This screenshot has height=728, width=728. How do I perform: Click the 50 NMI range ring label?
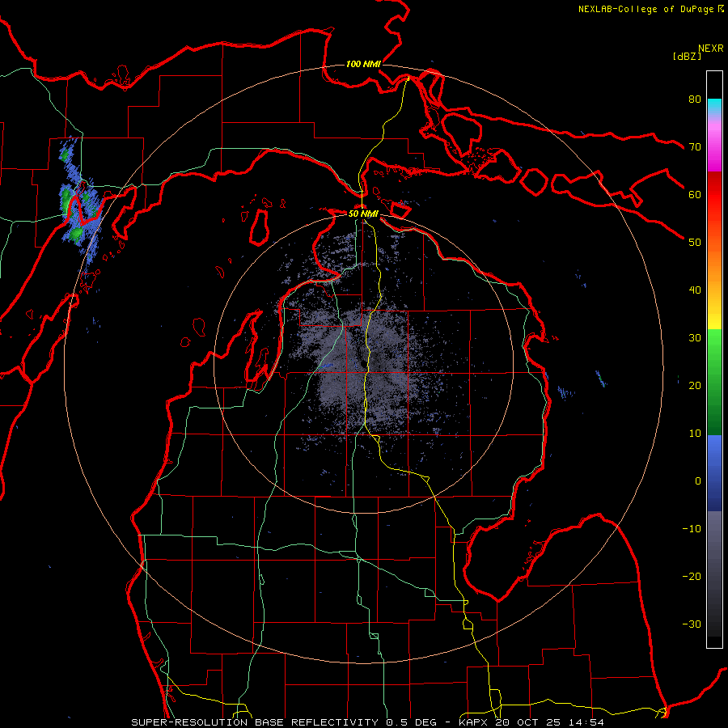click(x=363, y=214)
